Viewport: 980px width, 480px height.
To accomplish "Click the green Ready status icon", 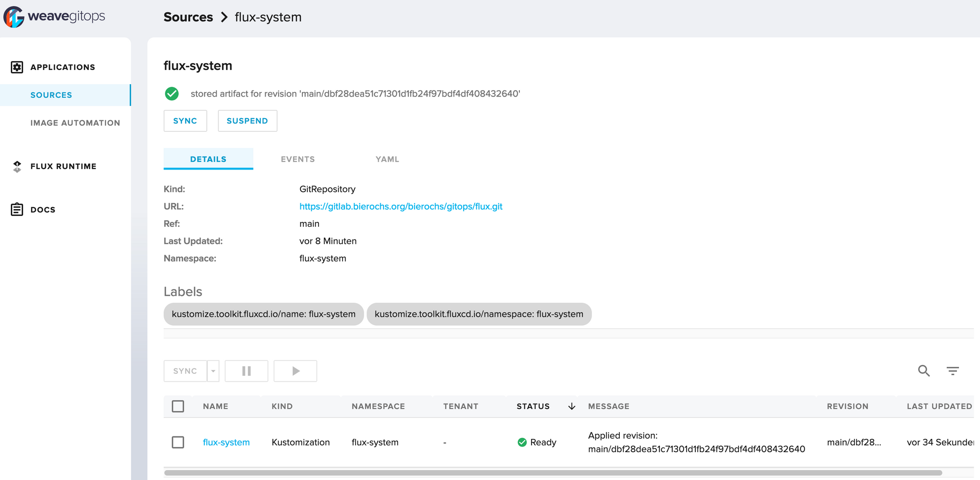I will (x=522, y=442).
